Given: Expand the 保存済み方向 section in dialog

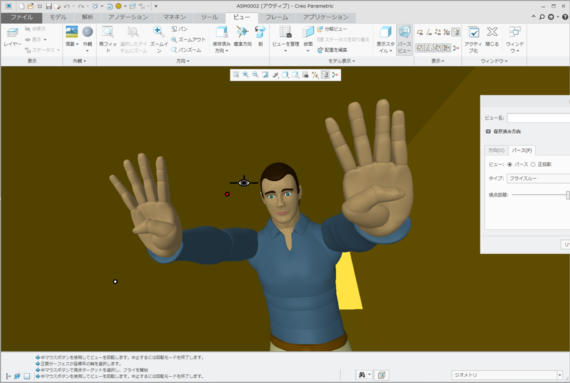Looking at the screenshot, I should tap(488, 132).
